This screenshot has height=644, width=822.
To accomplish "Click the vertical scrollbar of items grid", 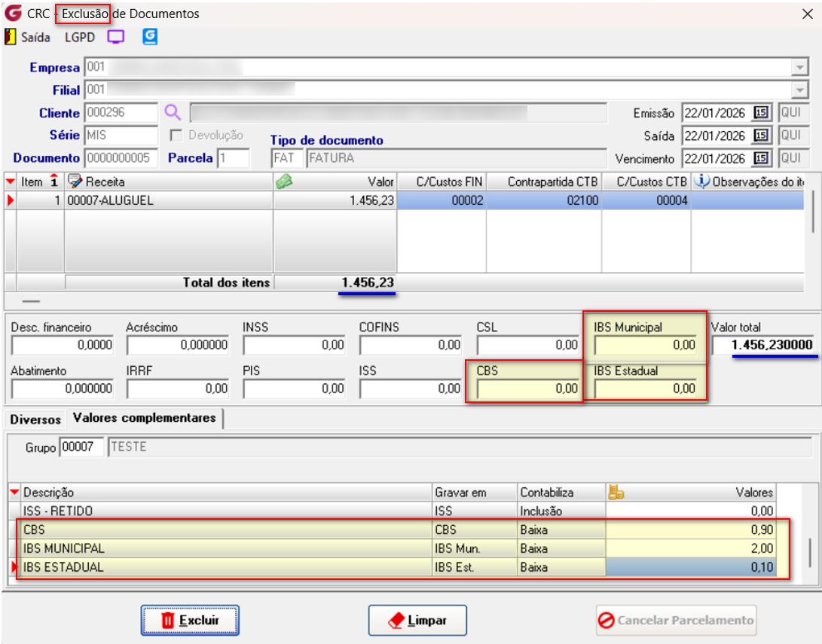I will coord(812,212).
